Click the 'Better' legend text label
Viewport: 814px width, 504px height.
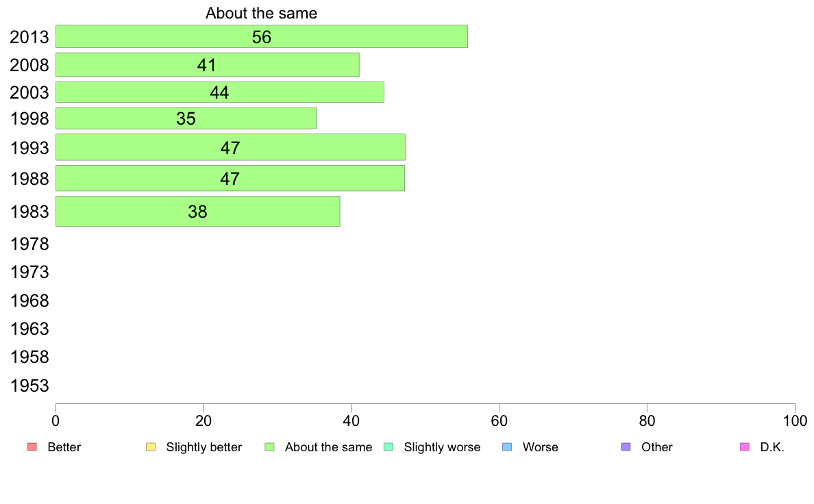(x=64, y=447)
